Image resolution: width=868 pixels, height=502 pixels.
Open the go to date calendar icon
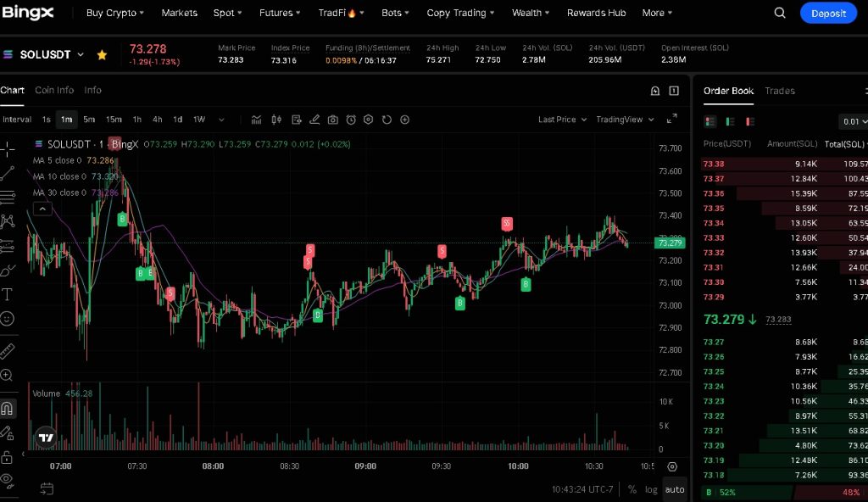47,488
